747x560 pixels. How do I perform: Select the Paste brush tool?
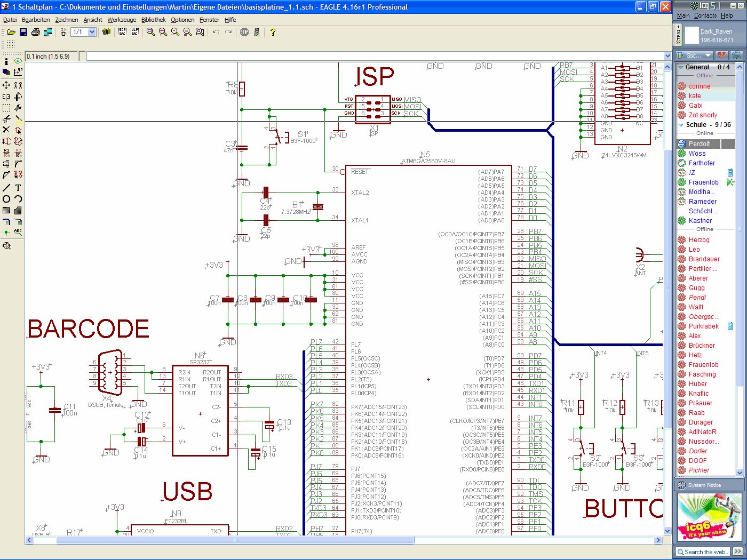[x=18, y=119]
